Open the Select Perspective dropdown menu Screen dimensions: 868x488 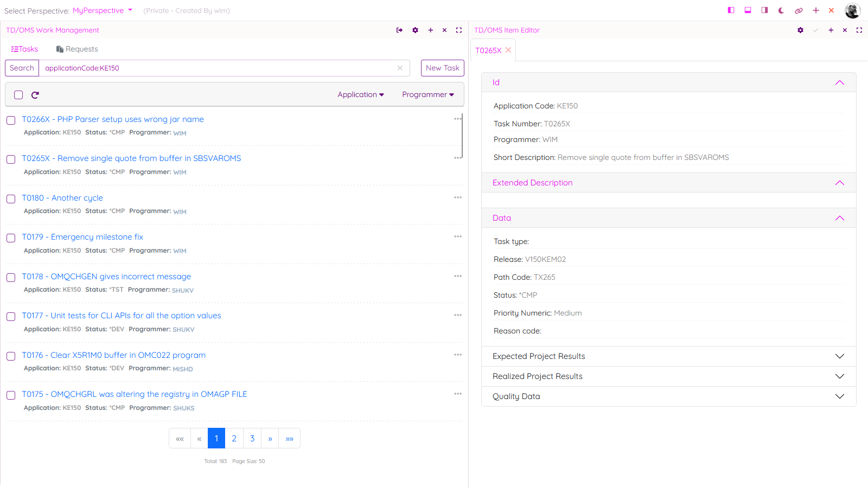coord(103,10)
